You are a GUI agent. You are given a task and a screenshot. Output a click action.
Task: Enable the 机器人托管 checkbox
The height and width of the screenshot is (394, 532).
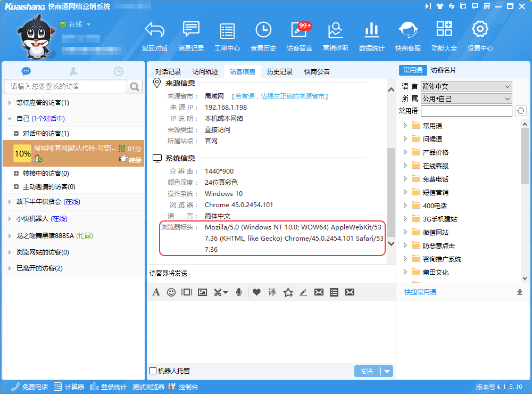pyautogui.click(x=153, y=371)
